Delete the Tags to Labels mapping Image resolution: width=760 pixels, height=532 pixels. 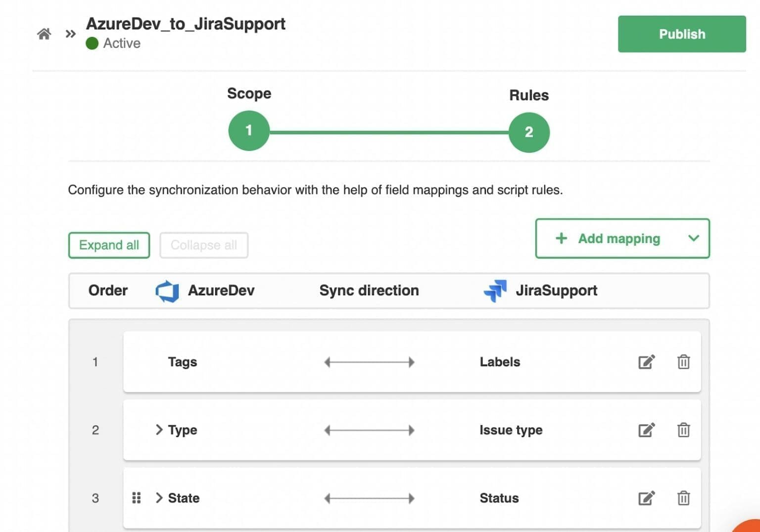coord(683,361)
